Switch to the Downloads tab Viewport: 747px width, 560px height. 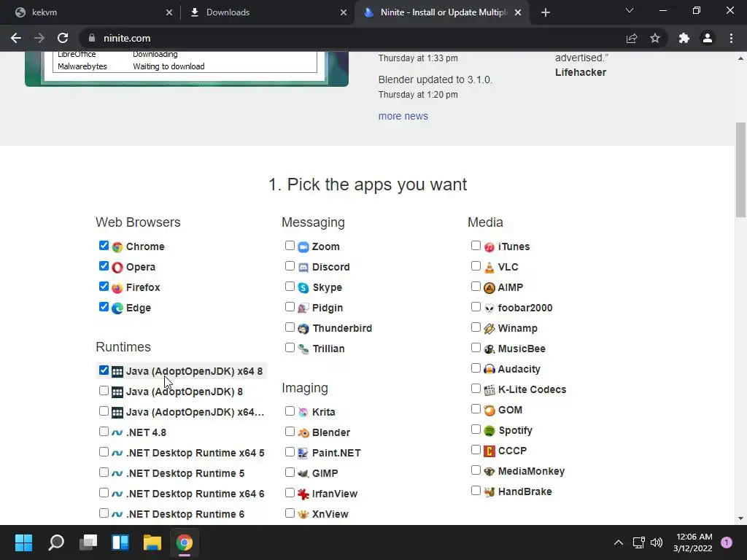coord(267,12)
